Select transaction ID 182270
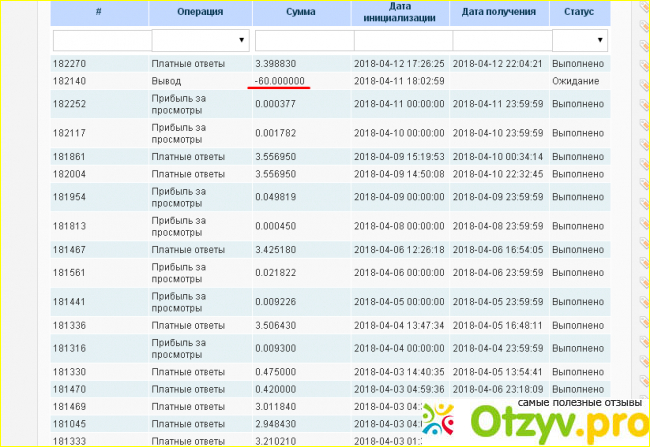Screen dimensions: 650x447 69,64
